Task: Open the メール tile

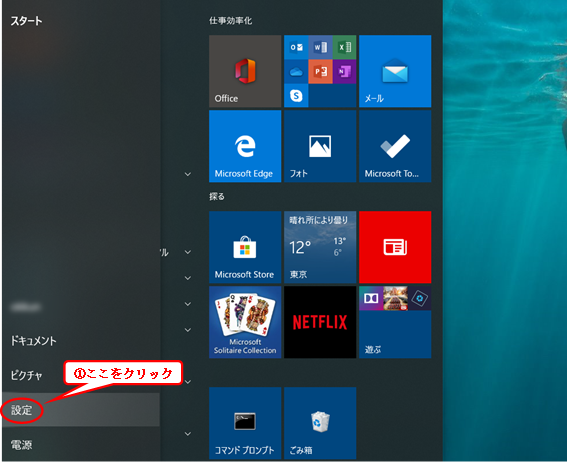Action: point(395,71)
